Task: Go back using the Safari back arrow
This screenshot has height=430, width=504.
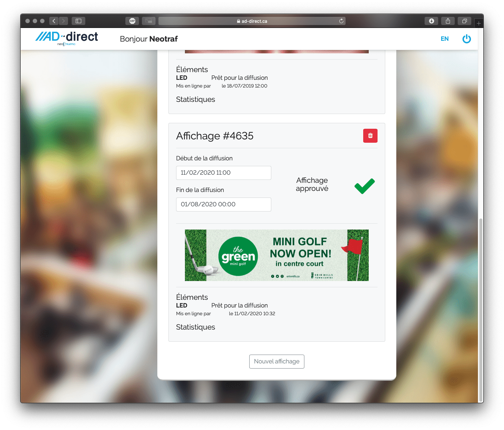Action: pyautogui.click(x=54, y=21)
